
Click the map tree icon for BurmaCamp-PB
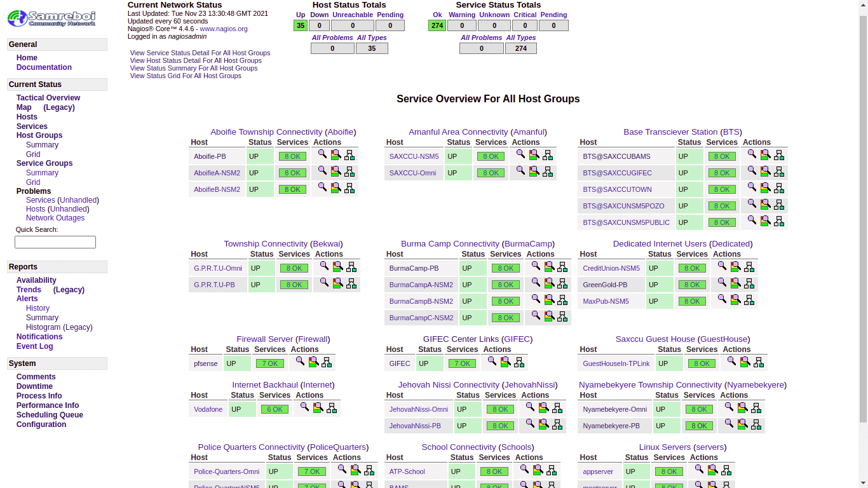pyautogui.click(x=562, y=266)
